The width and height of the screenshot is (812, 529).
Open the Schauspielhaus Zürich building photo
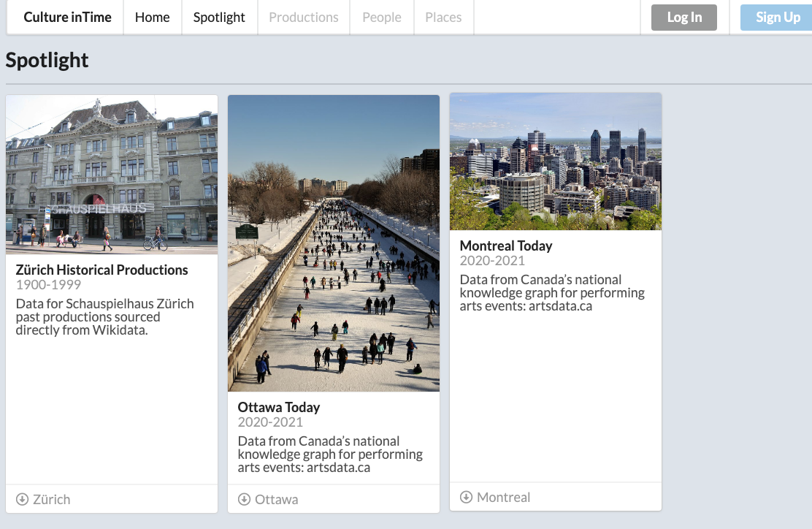112,175
